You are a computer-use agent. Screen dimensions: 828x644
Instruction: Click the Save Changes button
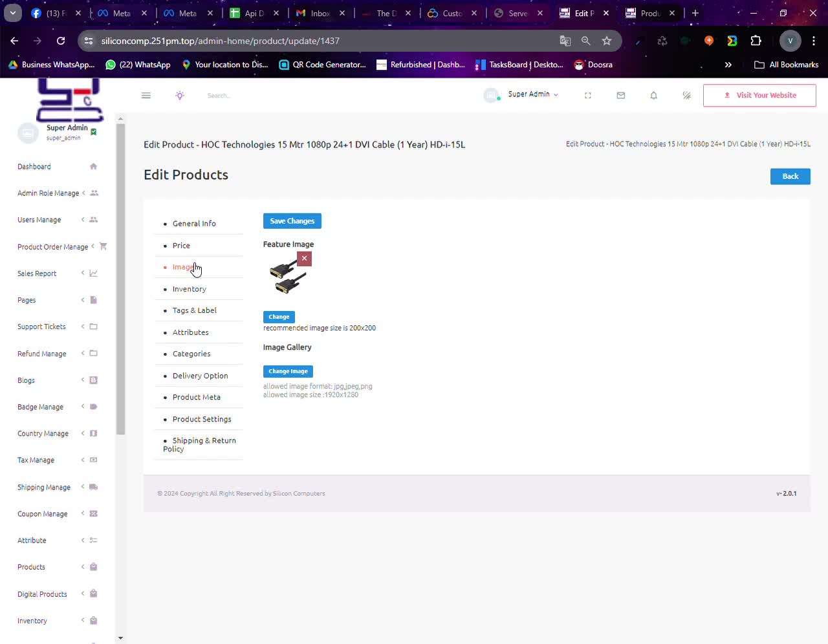coord(292,221)
